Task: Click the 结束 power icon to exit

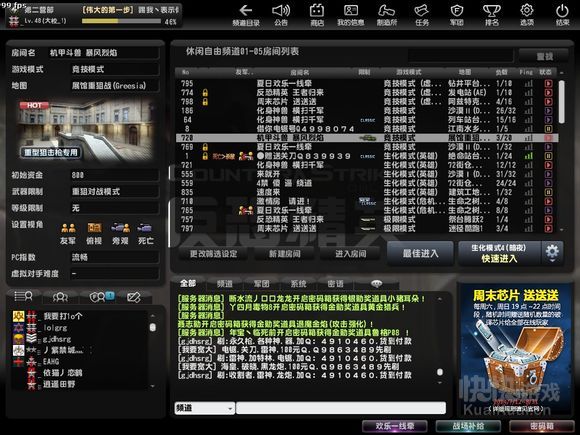Action: click(x=562, y=15)
